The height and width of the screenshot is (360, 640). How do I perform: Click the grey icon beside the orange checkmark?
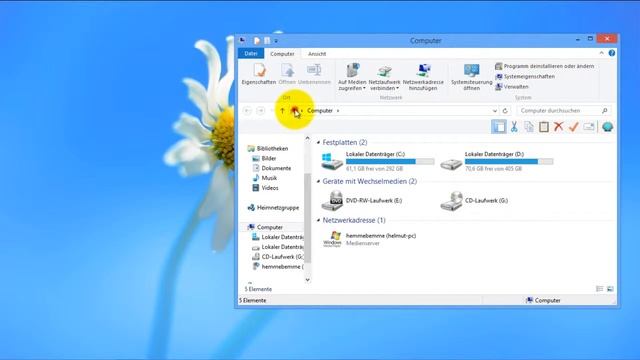tap(589, 127)
